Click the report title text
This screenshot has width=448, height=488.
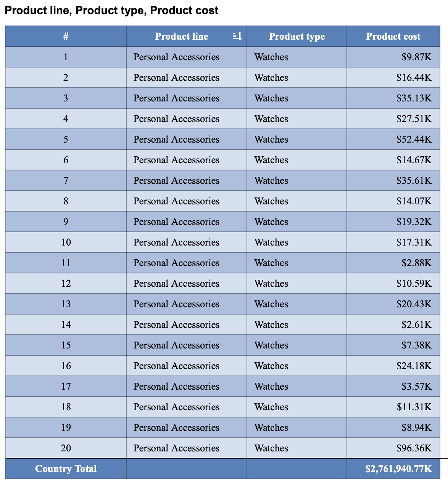tap(111, 10)
